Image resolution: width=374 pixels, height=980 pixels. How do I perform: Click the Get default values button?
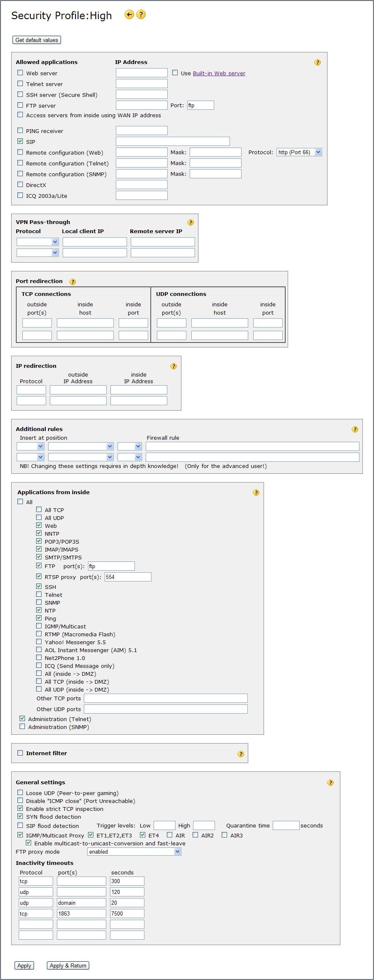coord(37,40)
